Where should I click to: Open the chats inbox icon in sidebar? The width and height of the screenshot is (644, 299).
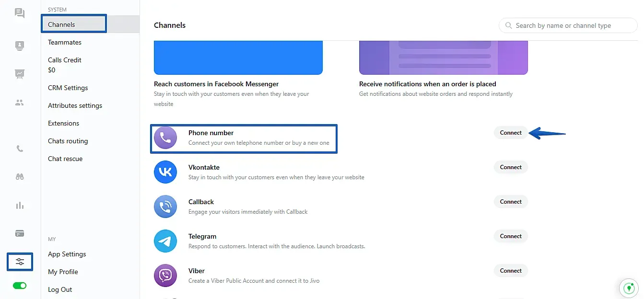pos(20,13)
